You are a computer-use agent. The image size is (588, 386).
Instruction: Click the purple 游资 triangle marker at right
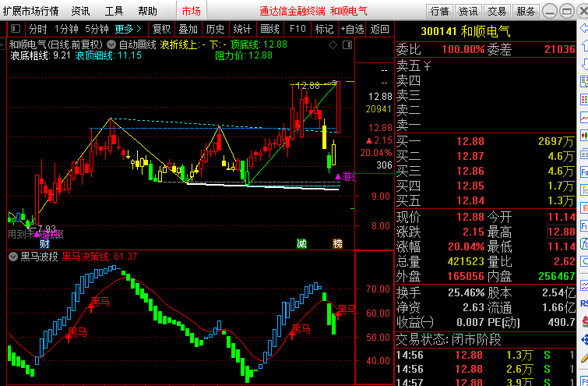[345, 176]
